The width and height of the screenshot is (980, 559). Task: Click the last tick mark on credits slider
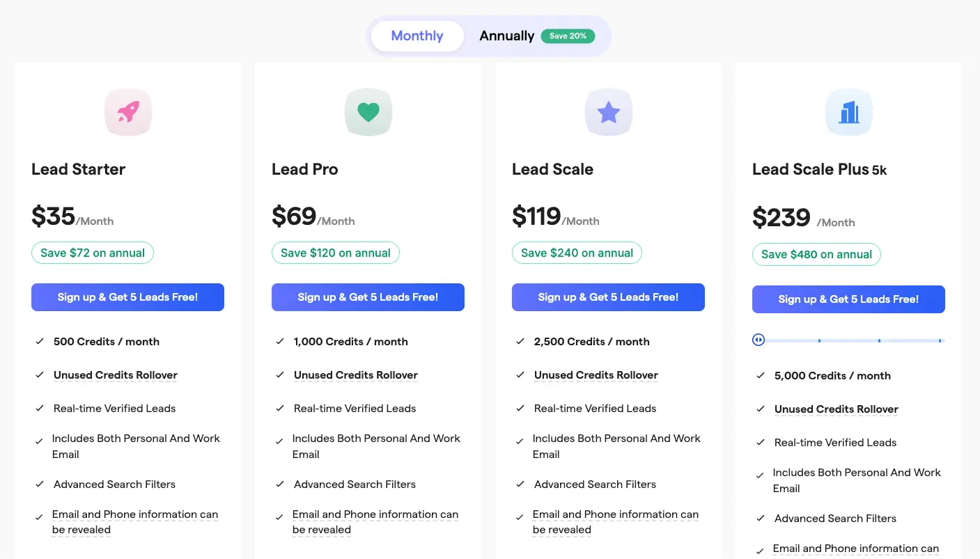pos(940,340)
